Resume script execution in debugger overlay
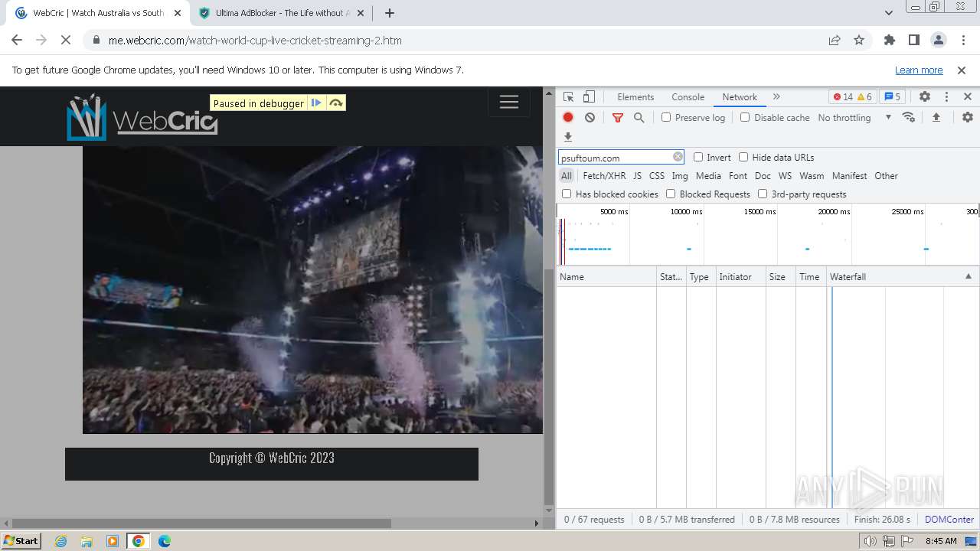The width and height of the screenshot is (980, 551). pyautogui.click(x=316, y=103)
